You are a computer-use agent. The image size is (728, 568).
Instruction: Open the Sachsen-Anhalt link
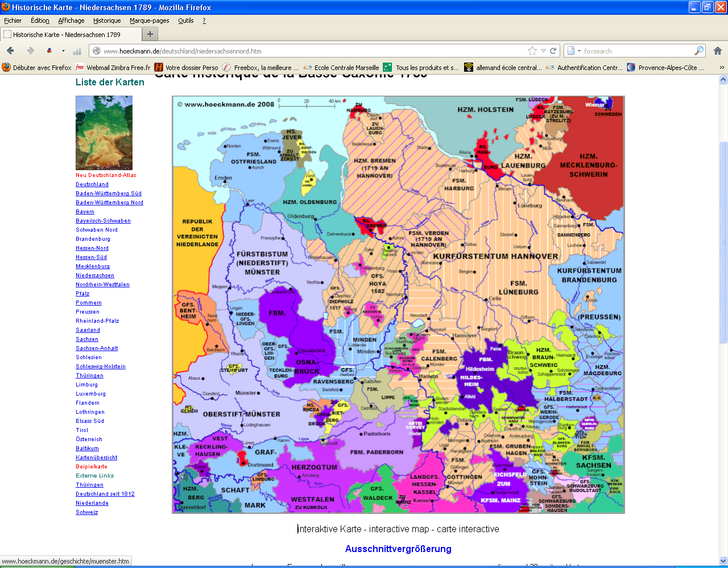(x=97, y=348)
